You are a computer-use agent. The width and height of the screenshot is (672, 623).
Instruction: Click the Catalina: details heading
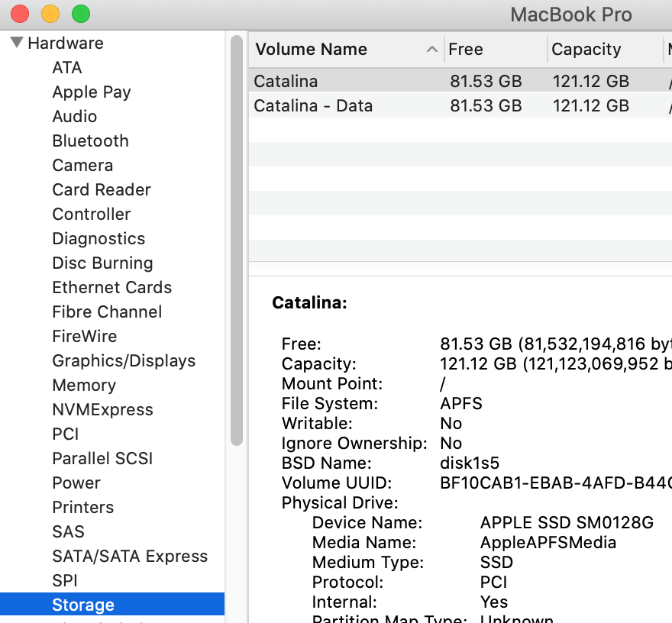click(309, 302)
